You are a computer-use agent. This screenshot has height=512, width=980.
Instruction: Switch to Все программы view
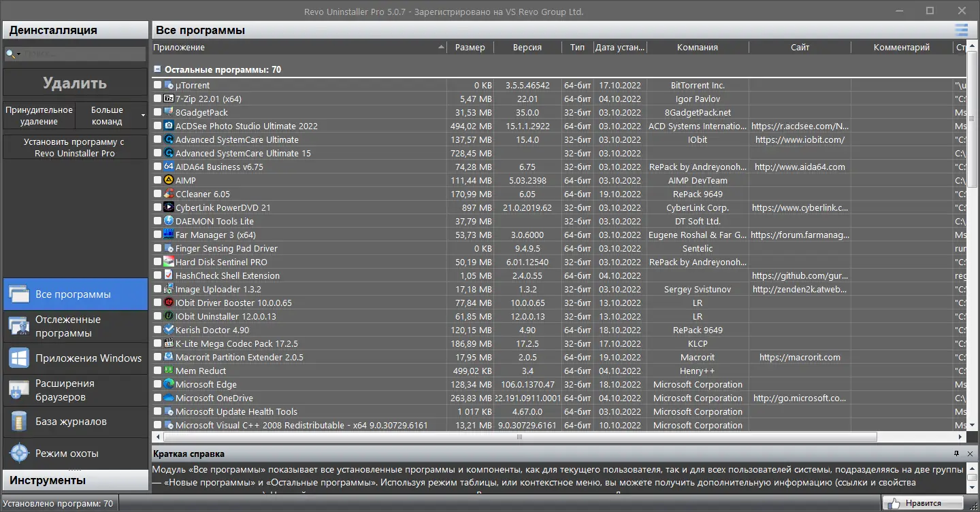click(75, 294)
